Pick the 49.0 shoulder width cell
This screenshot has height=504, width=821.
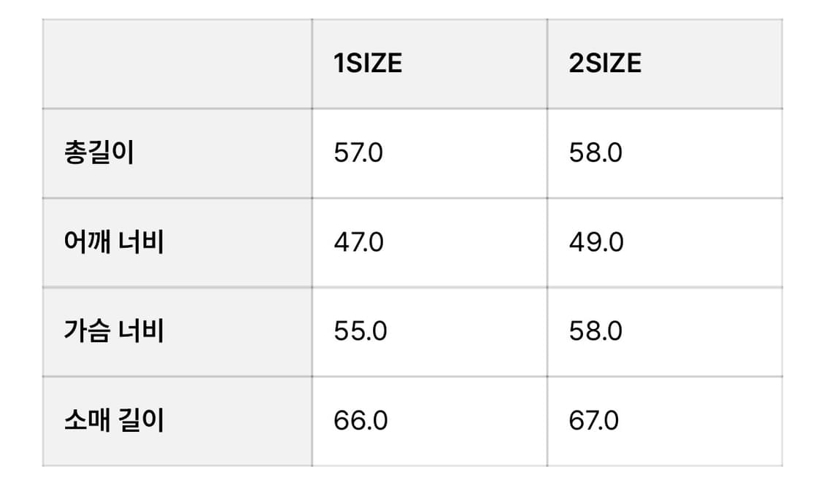tap(596, 243)
